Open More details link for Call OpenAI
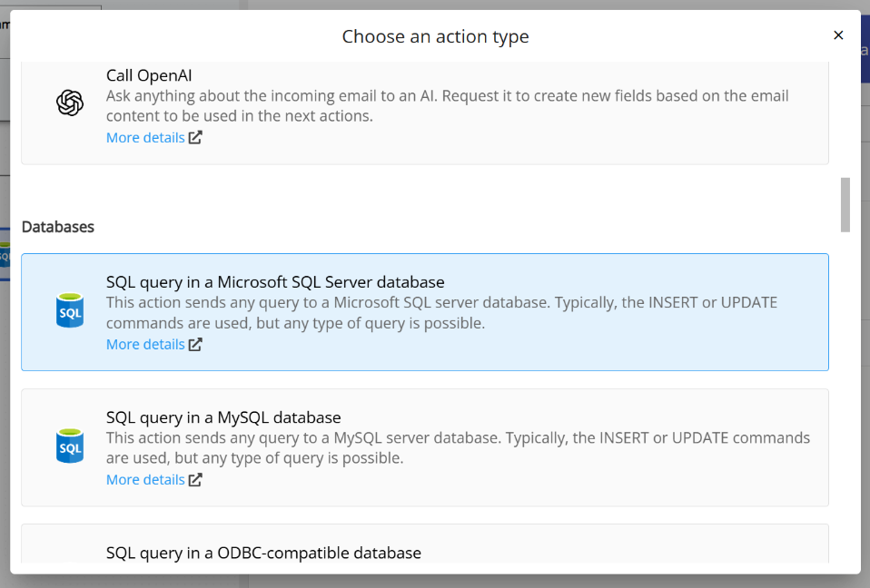Viewport: 870px width, 588px height. [x=145, y=137]
